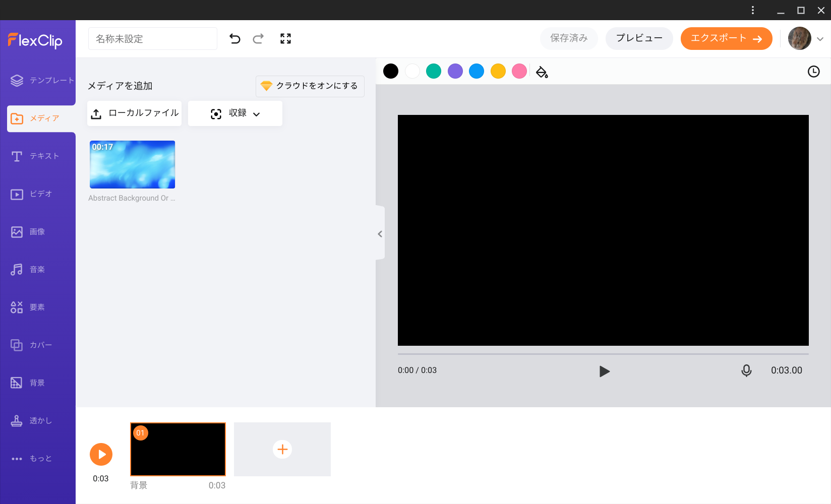
Task: Toggle fullscreen expand icon
Action: pos(285,39)
